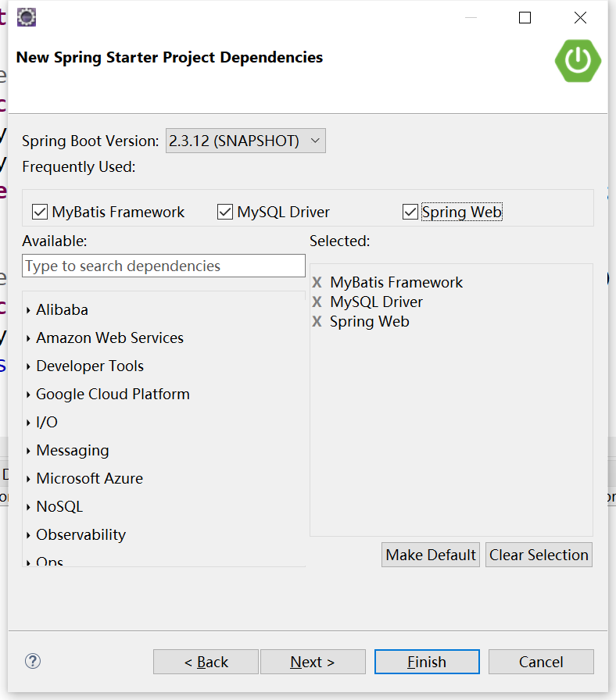Click the Clear Selection button

pos(539,555)
